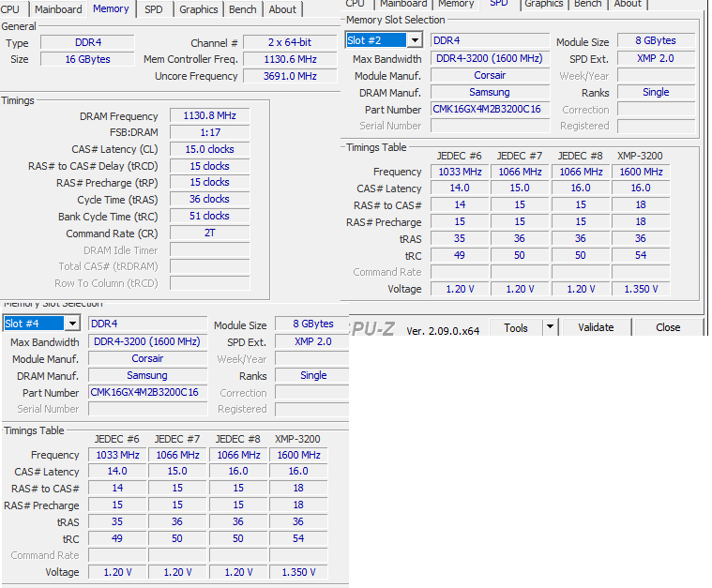Screen dimensions: 712x588
Task: Select the Mem Controller Freq 1130.6 MHz value
Action: 290,59
